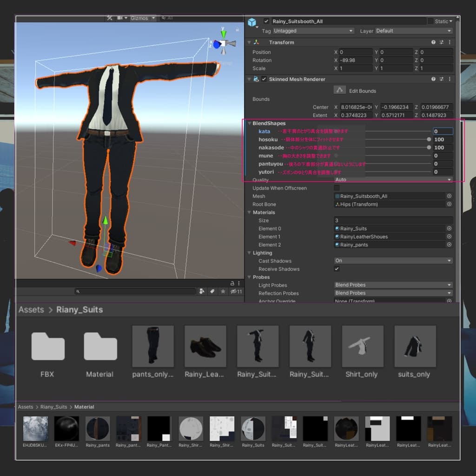Click the search by label tag icon
Image resolution: width=476 pixels, height=476 pixels.
[212, 291]
